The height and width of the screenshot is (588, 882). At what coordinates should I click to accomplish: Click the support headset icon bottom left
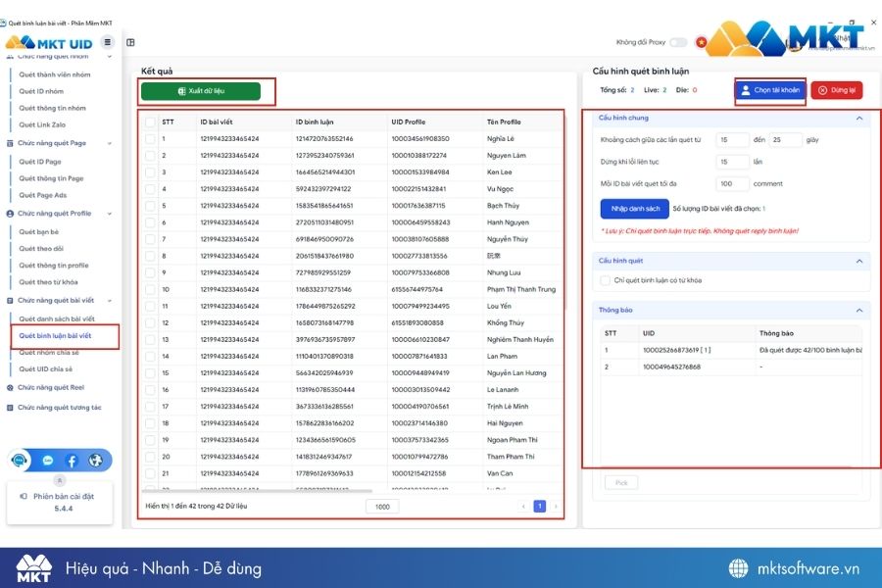(x=19, y=460)
